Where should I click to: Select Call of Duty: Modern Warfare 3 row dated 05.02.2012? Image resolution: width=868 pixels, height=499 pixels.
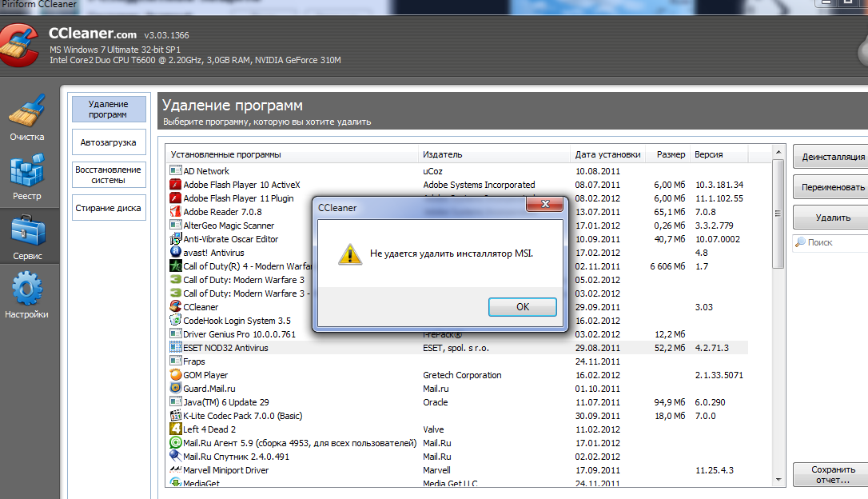tap(244, 280)
